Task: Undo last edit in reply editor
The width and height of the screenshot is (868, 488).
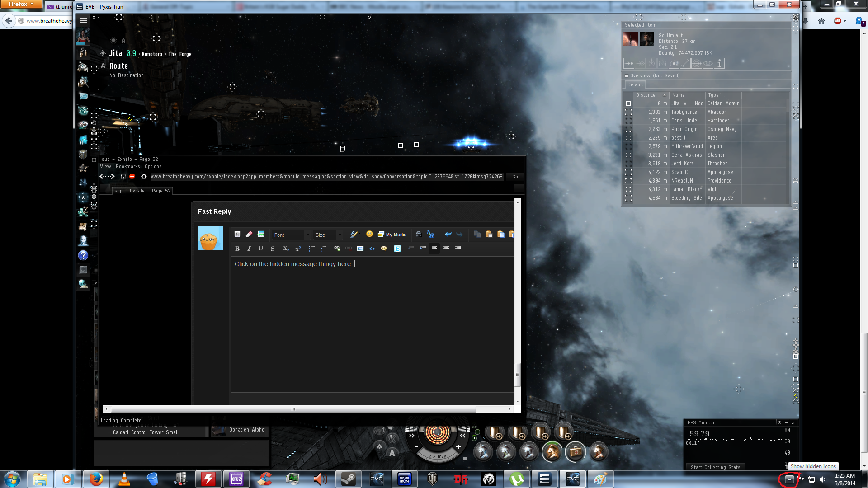Action: 448,234
